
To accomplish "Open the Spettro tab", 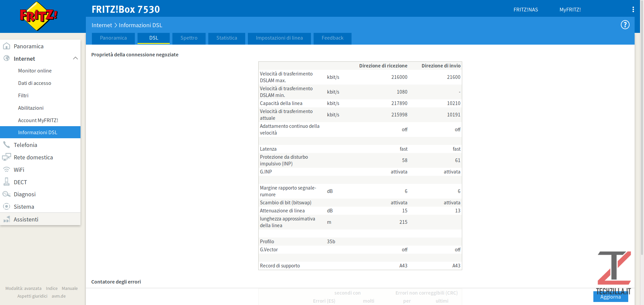I will coord(189,38).
